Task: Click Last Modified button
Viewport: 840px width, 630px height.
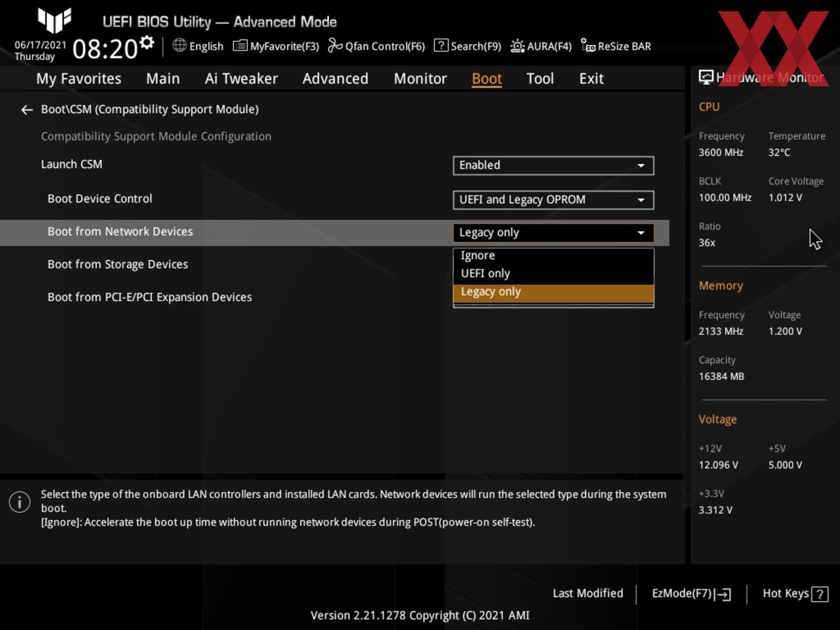Action: click(x=588, y=594)
